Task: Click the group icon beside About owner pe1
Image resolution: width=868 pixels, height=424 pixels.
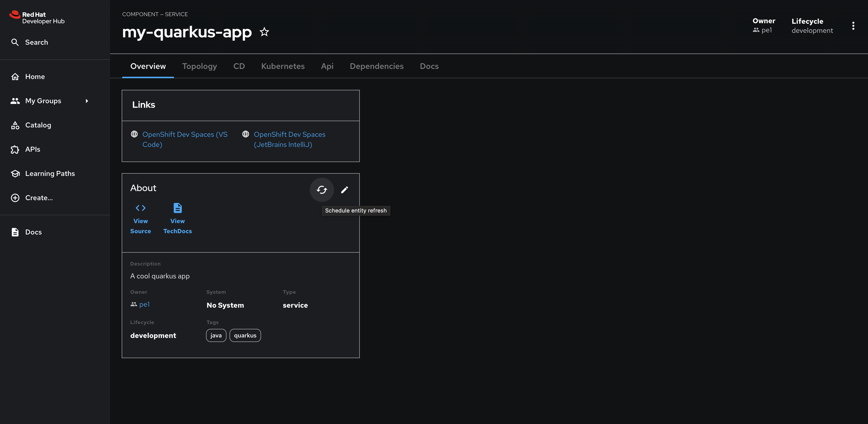Action: pos(134,304)
